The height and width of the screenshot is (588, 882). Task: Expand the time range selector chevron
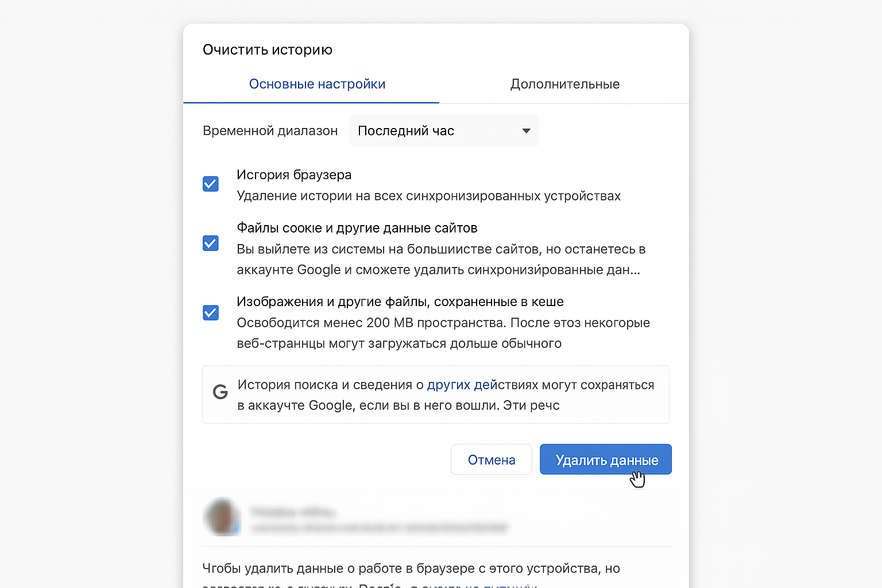tap(525, 130)
